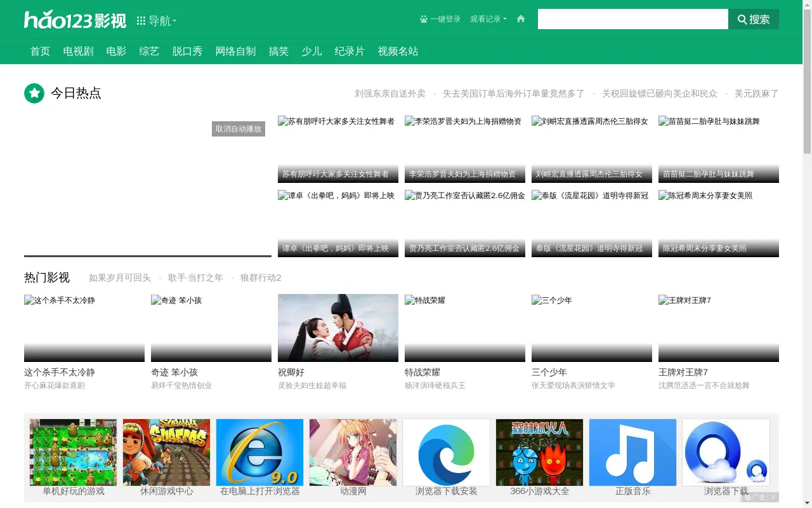
Task: Open the 搞笑 category
Action: pyautogui.click(x=278, y=51)
